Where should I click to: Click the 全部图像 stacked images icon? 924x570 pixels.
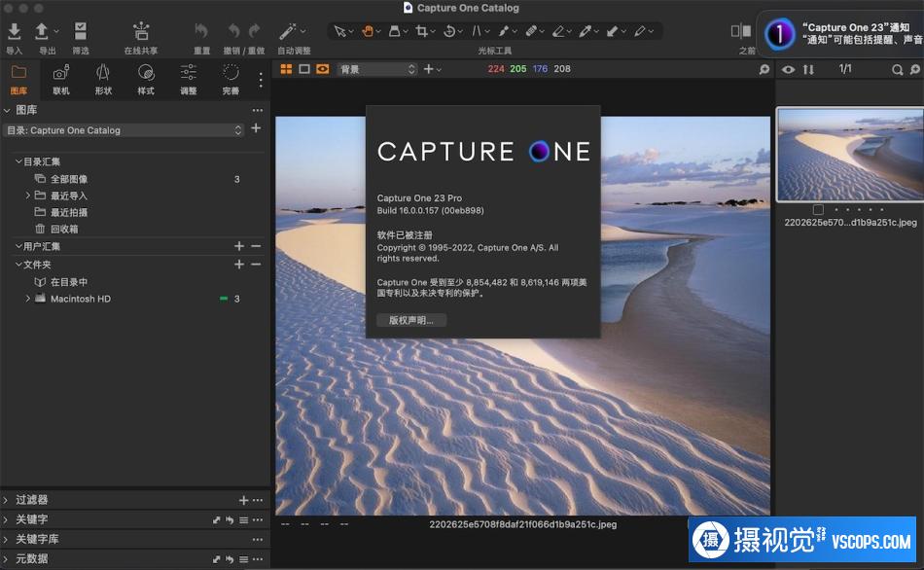[40, 179]
